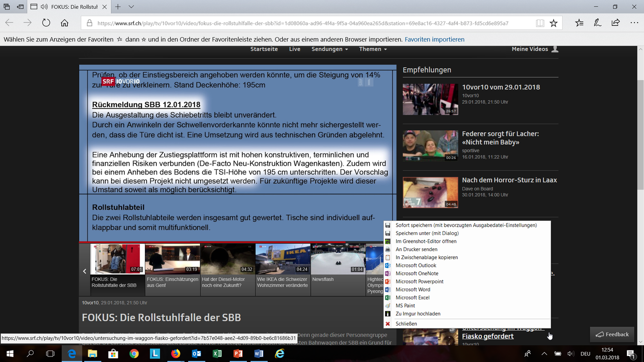Launch Firefox from taskbar

coord(175,354)
